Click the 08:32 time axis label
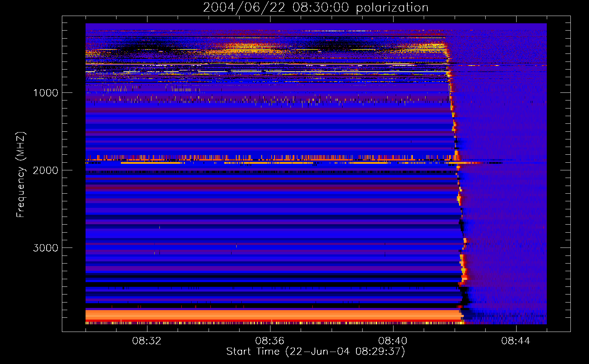589x364 pixels. (147, 341)
